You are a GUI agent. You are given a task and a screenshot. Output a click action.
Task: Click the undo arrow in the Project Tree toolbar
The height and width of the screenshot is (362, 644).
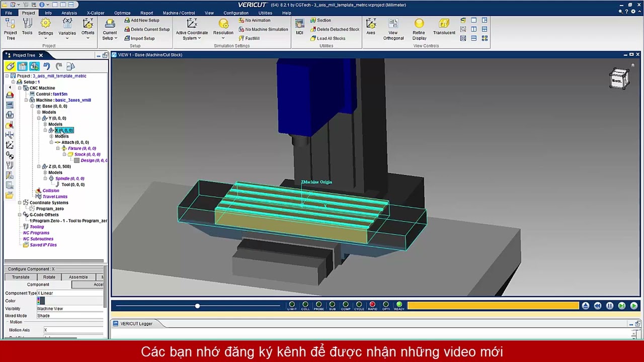coord(46,66)
